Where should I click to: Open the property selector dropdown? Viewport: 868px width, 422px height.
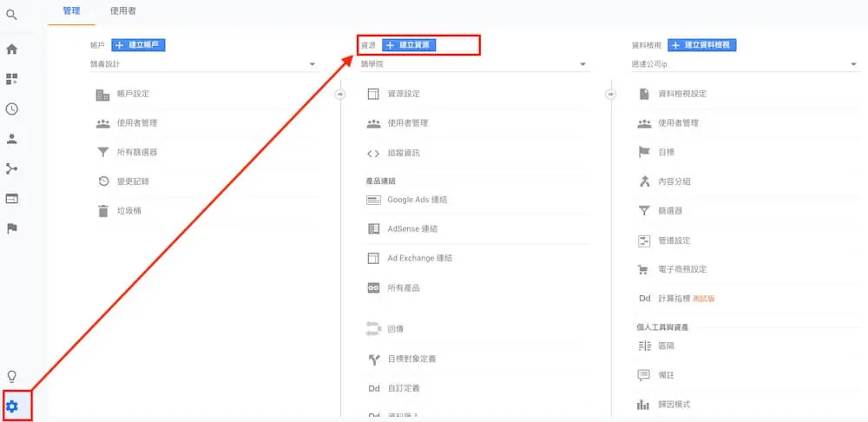[475, 64]
